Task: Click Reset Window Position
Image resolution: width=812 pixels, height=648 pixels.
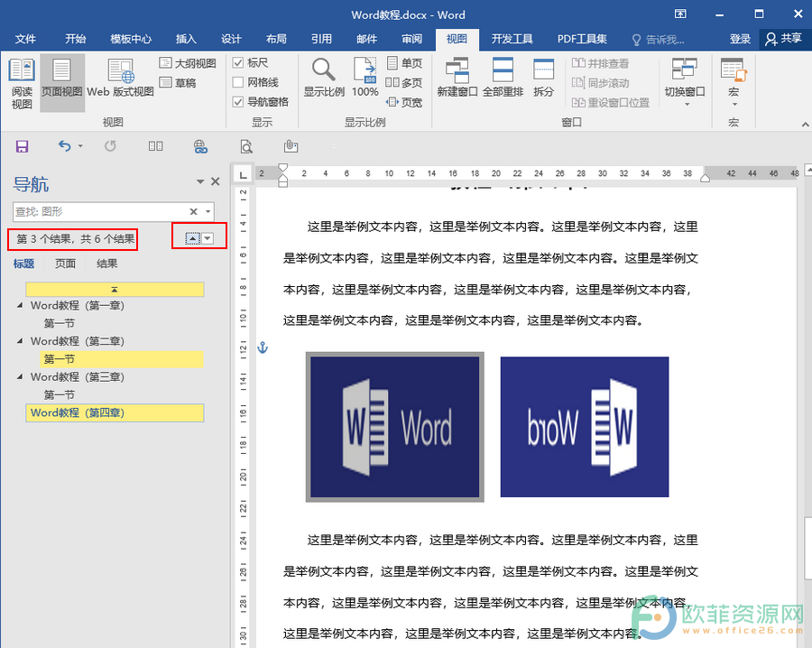Action: click(x=611, y=103)
